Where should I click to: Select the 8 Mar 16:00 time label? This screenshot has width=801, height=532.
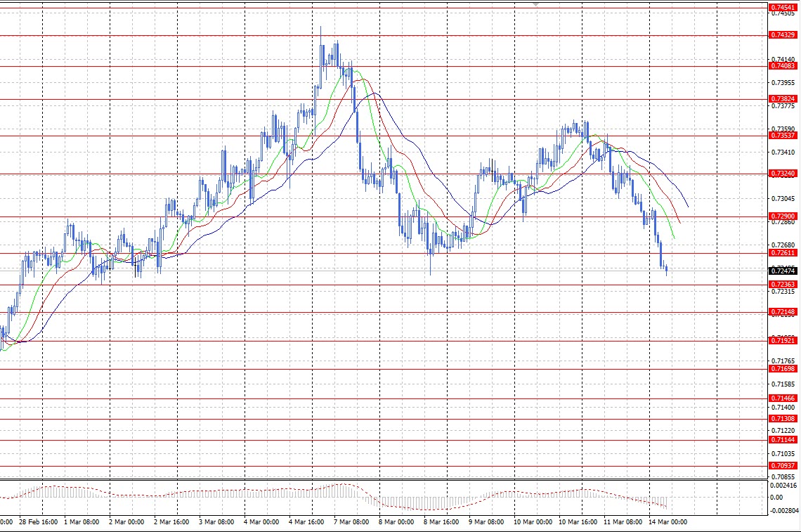[441, 522]
